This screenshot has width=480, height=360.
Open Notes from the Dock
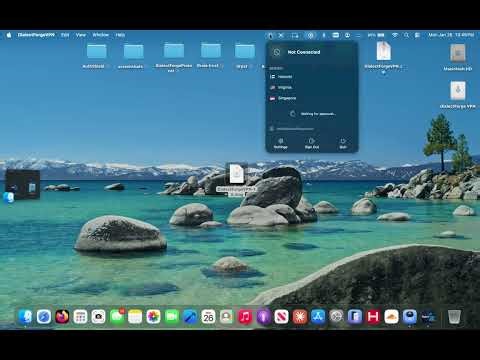coord(135,317)
